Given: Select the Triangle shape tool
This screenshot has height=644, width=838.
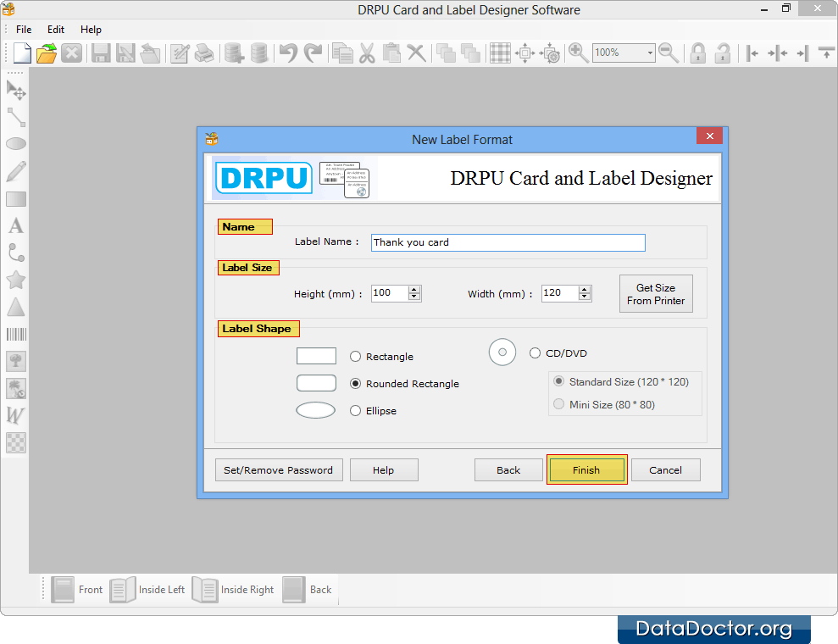Looking at the screenshot, I should tap(16, 307).
